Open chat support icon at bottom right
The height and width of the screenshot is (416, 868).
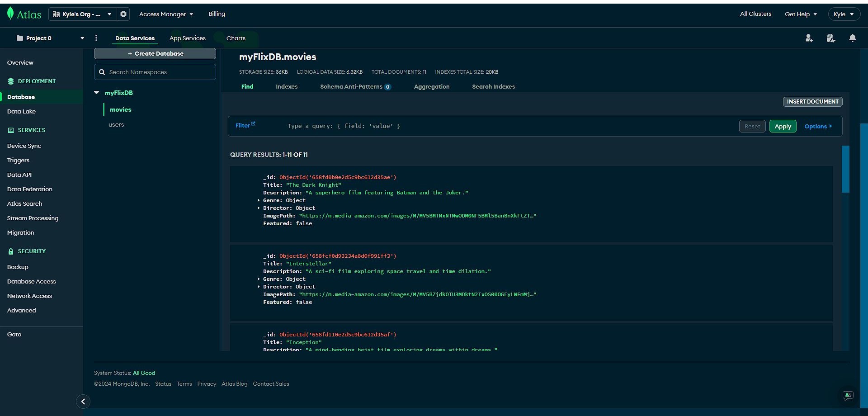click(x=848, y=396)
